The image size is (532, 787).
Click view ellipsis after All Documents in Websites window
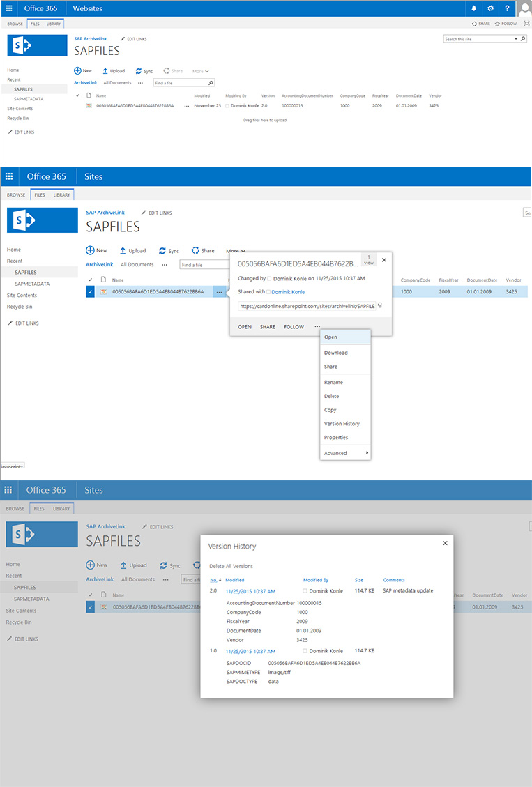(x=141, y=83)
